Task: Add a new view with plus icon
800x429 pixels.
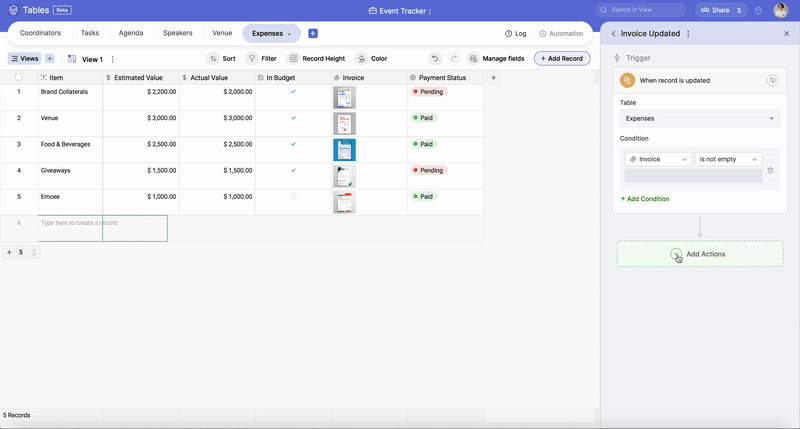Action: (49, 59)
